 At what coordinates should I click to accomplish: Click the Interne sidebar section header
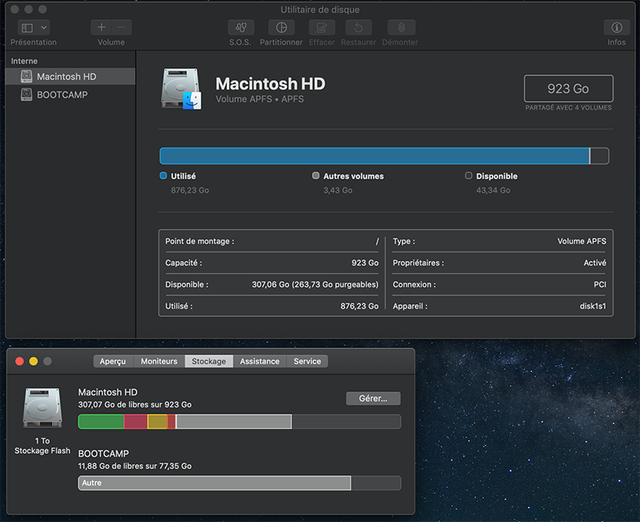click(24, 61)
